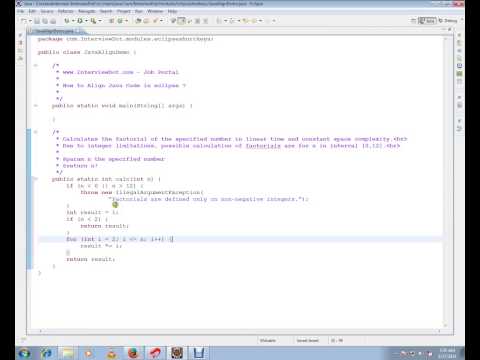Open the Edit menu
Image resolution: width=480 pixels, height=360 pixels.
pos(32,11)
